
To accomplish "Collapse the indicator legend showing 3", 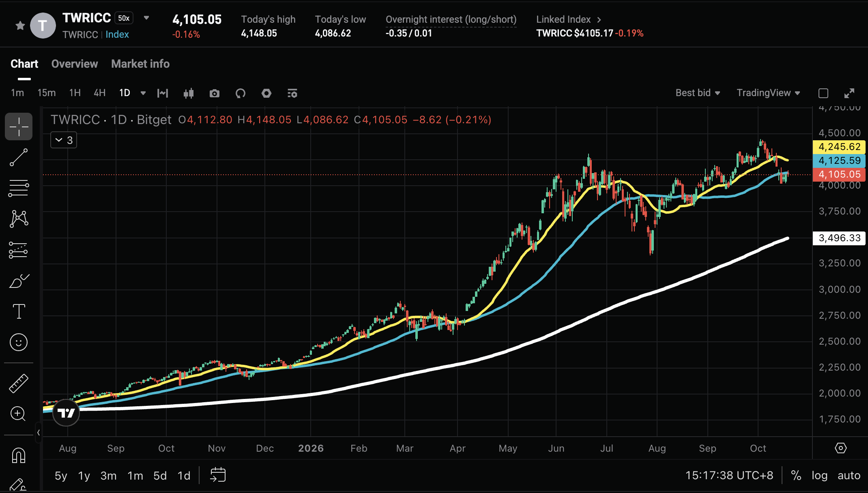I will pos(64,140).
